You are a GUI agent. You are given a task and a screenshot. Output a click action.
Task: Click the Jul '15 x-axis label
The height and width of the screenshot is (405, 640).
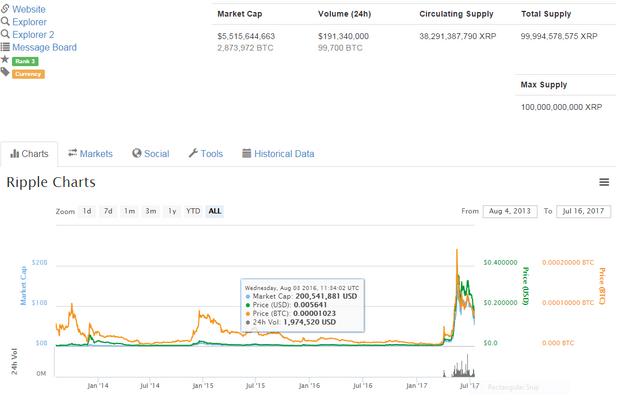pos(255,385)
